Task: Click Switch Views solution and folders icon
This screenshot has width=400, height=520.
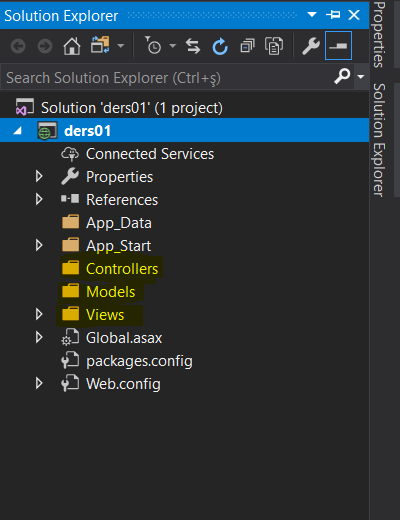Action: (x=100, y=45)
